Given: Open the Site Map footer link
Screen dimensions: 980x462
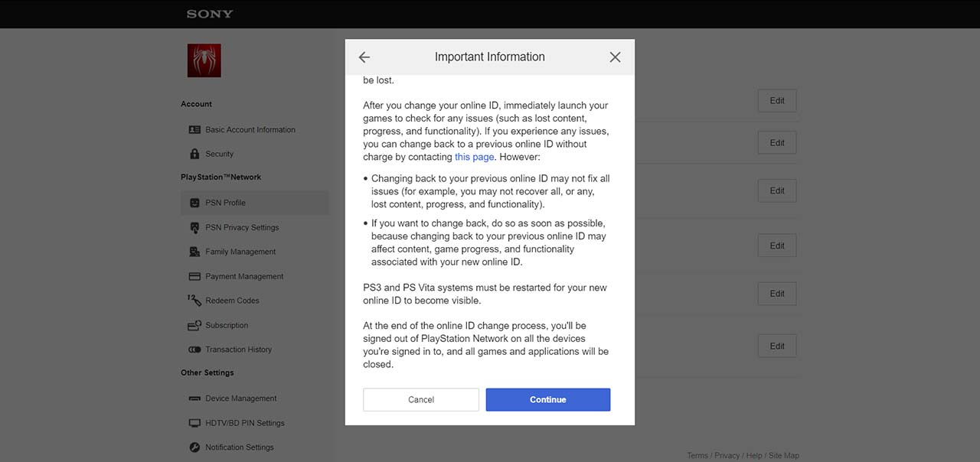Looking at the screenshot, I should click(784, 456).
